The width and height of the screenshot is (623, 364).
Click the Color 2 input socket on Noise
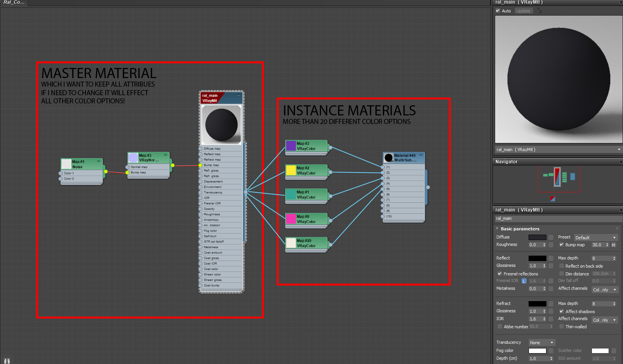tap(61, 179)
